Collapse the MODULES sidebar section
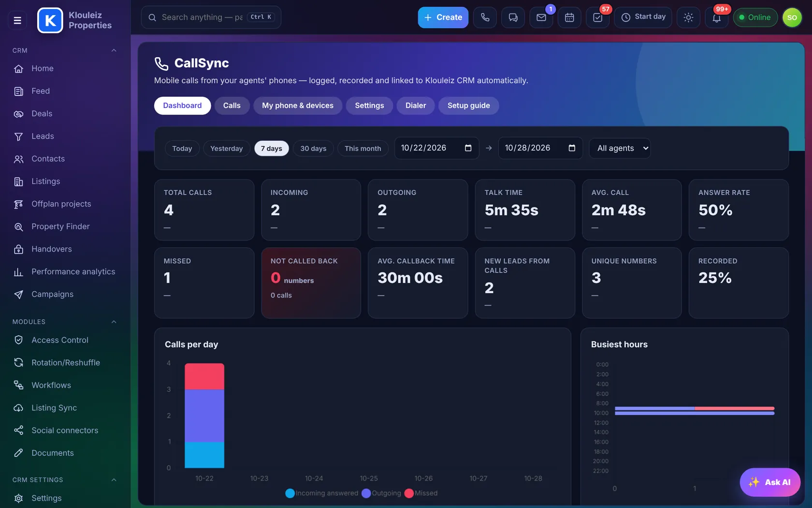The image size is (812, 508). pos(114,322)
